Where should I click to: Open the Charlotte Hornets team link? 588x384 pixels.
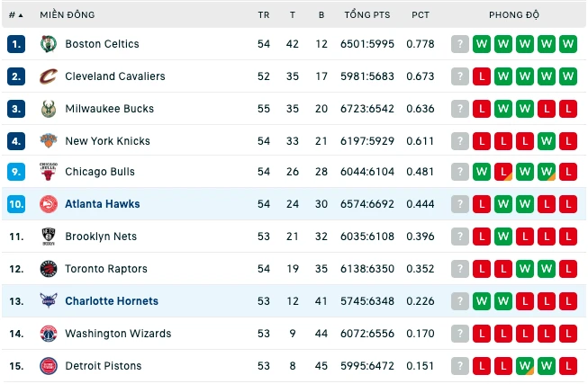point(112,301)
